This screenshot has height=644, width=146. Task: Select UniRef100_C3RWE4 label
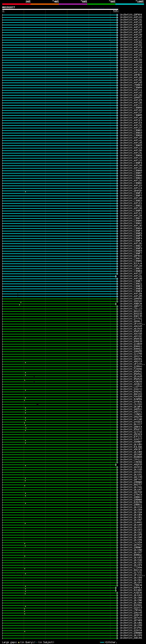point(131,291)
